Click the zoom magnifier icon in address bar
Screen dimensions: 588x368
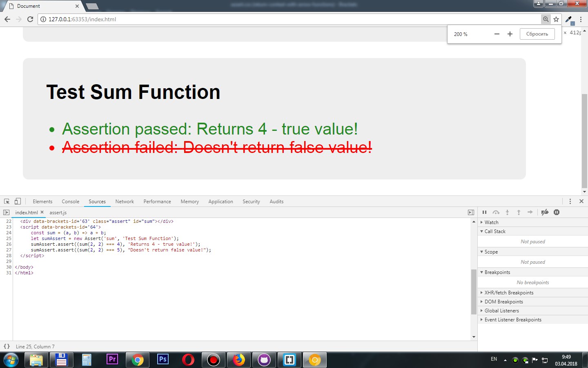(x=546, y=19)
